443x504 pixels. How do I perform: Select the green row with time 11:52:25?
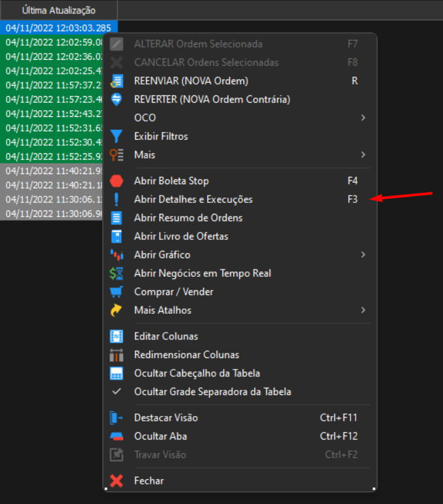(x=52, y=157)
